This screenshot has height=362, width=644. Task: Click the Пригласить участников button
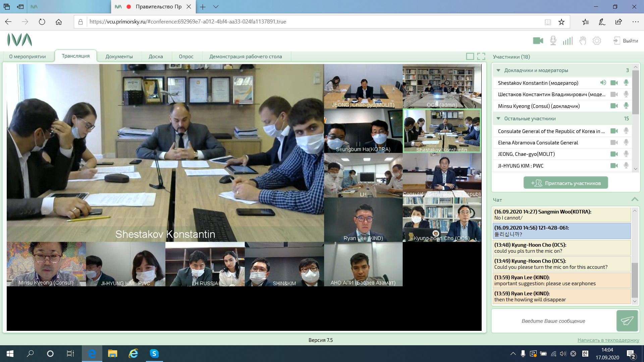click(566, 183)
